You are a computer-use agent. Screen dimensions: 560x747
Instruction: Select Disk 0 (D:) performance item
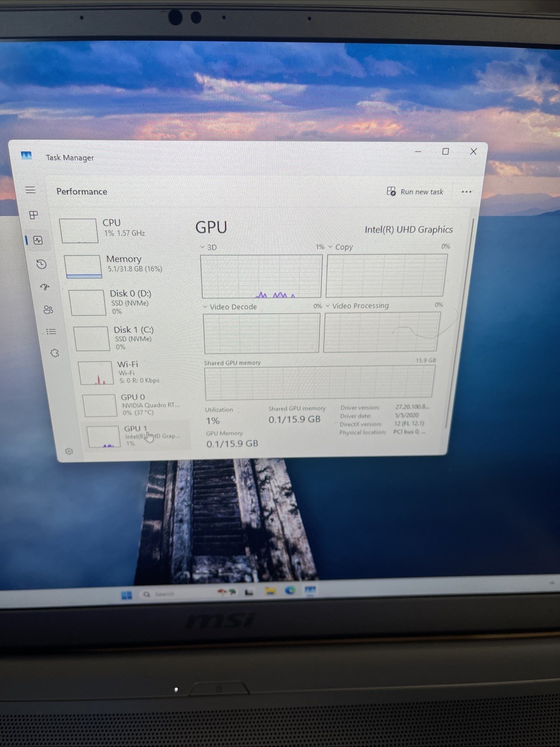pyautogui.click(x=126, y=302)
